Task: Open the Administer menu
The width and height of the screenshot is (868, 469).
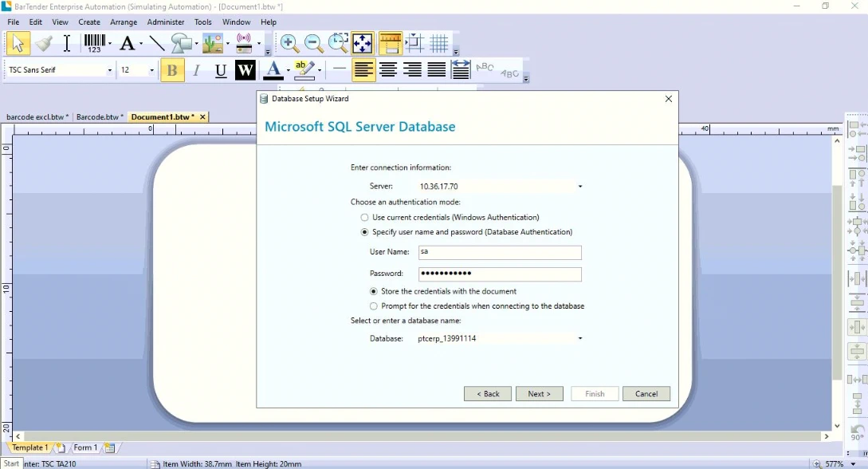Action: 166,22
